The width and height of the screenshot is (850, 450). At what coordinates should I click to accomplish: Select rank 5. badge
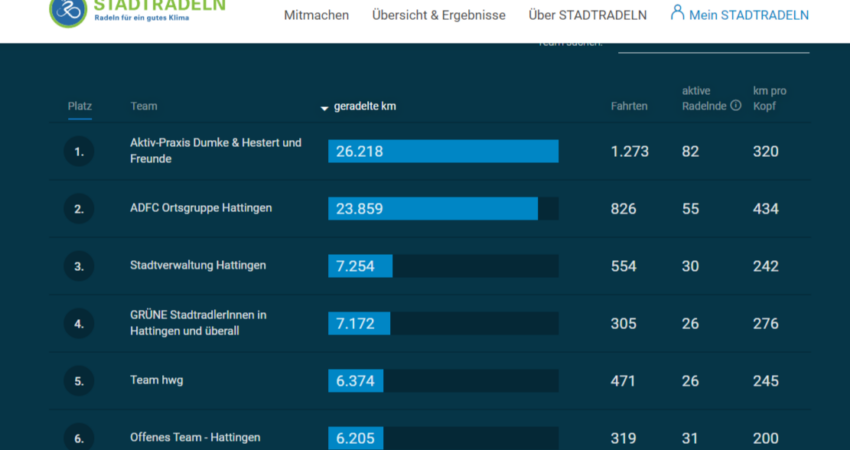(79, 381)
